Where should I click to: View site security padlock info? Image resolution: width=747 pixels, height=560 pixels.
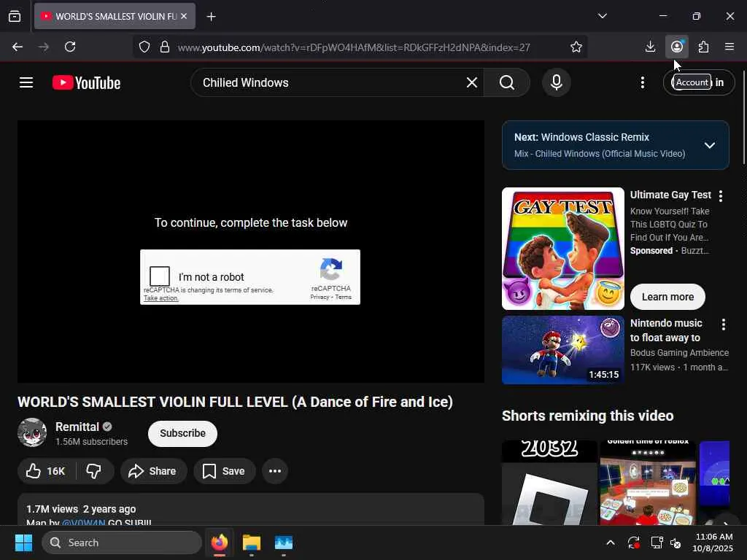pos(165,47)
